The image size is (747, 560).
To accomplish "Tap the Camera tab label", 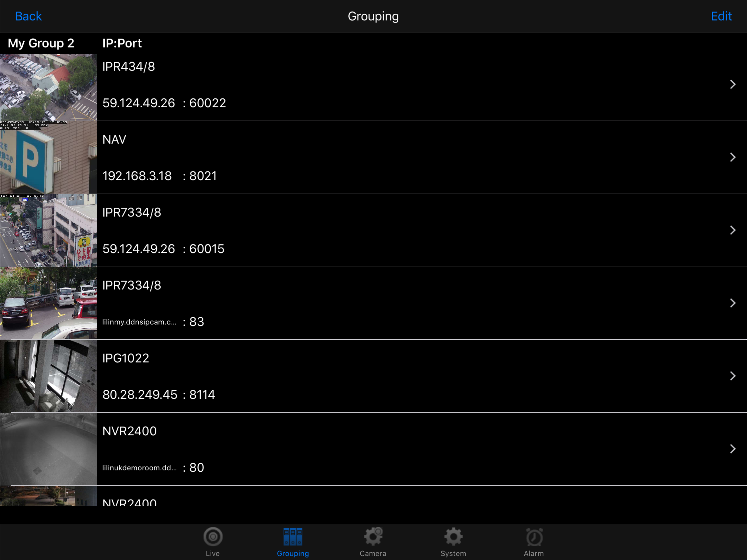I will (373, 554).
